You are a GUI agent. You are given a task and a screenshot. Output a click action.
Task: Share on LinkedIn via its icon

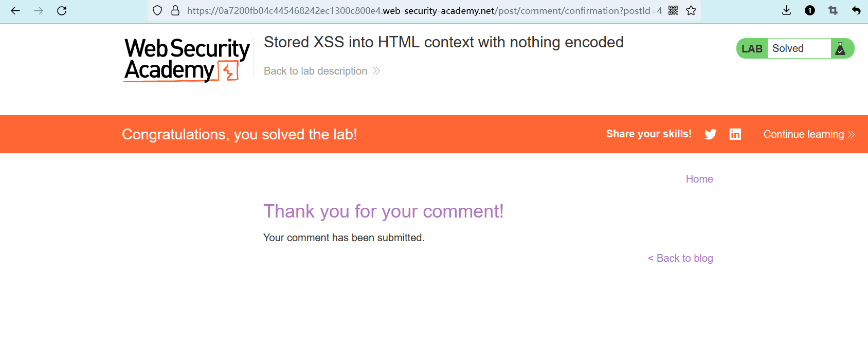(x=735, y=134)
